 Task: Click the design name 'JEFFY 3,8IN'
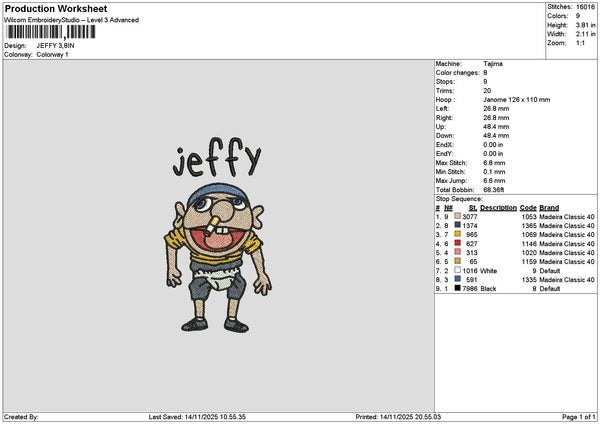[55, 46]
